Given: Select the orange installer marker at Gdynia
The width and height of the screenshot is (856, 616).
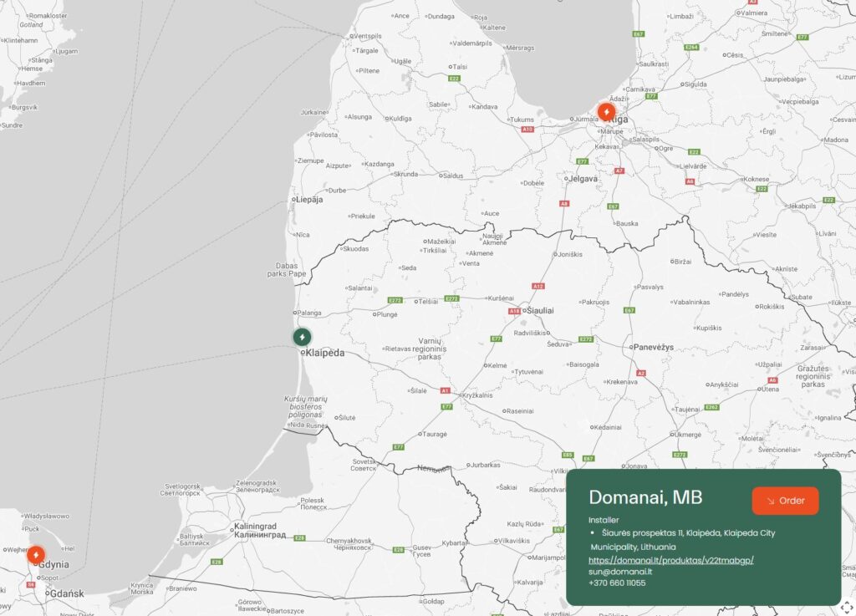Looking at the screenshot, I should (36, 555).
